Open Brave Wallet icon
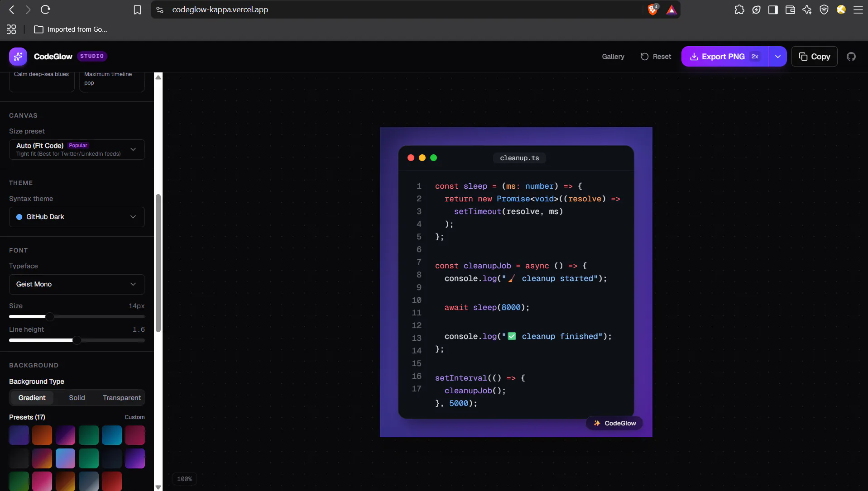Image resolution: width=868 pixels, height=491 pixels. point(790,10)
